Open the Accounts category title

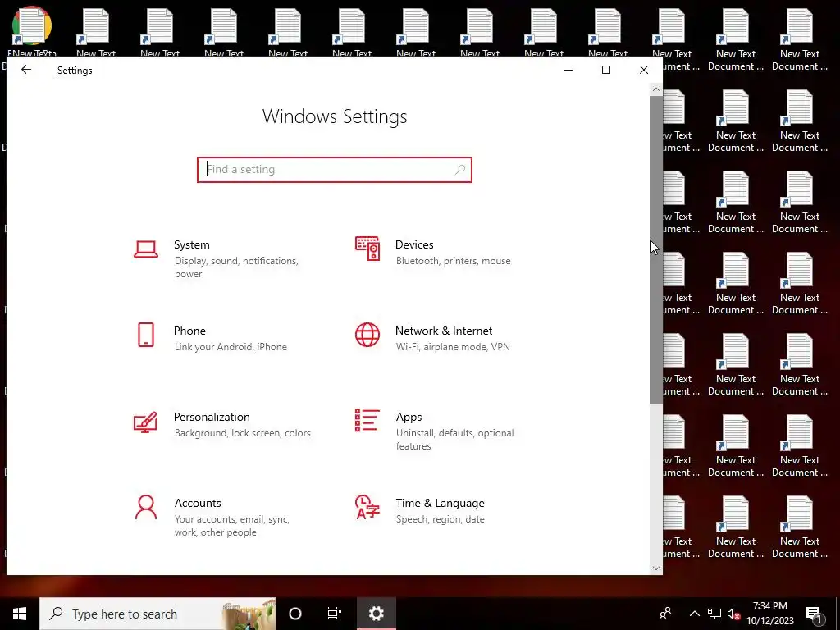(x=198, y=503)
